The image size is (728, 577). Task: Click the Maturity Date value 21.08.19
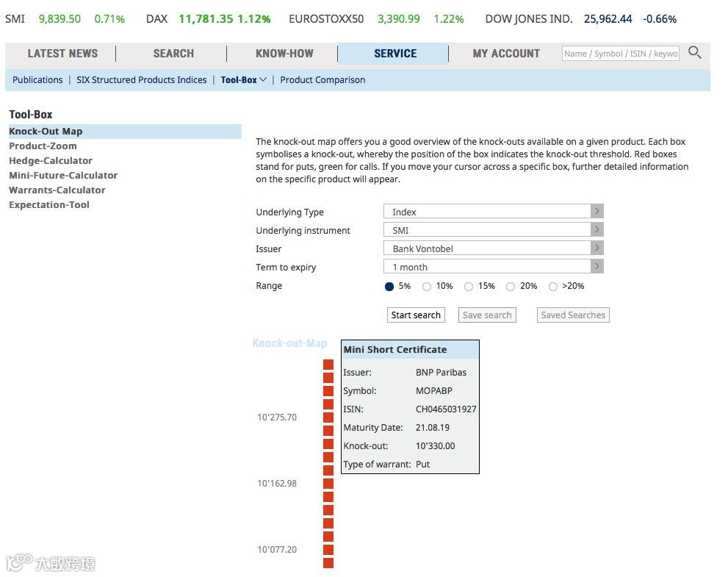tap(432, 427)
